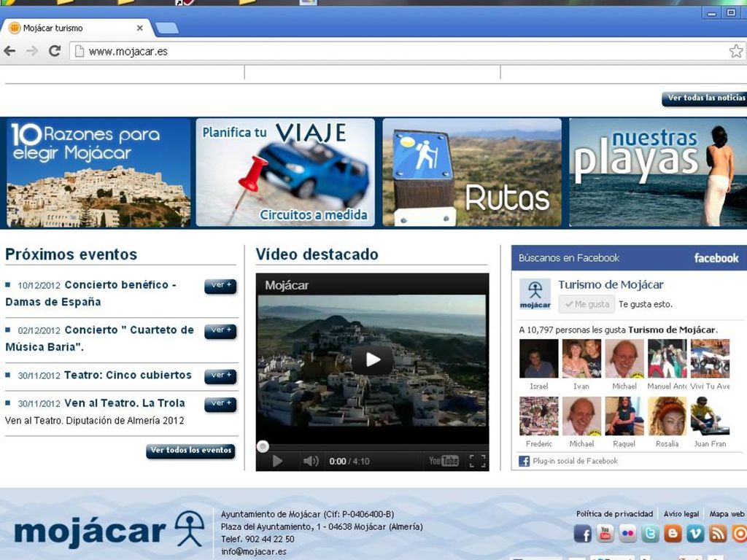Viewport: 747px width, 560px height.
Task: Select the Mojácar turismo tab
Action: (76, 28)
